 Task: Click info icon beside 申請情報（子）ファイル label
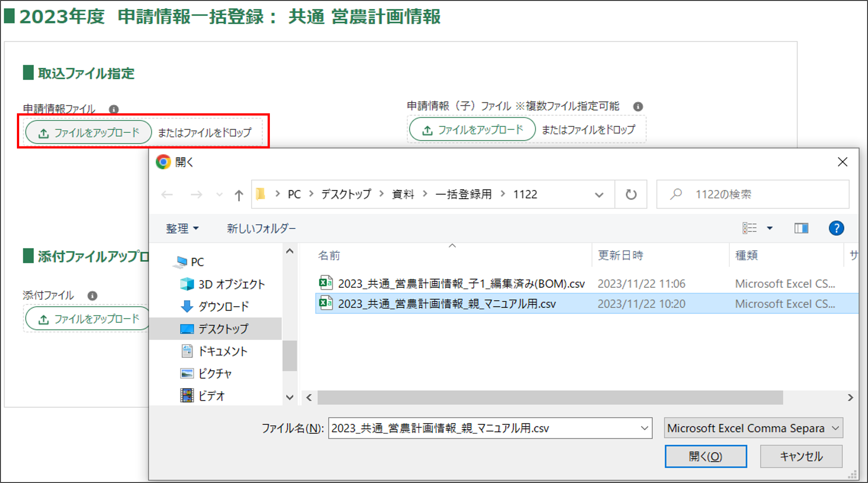(638, 107)
